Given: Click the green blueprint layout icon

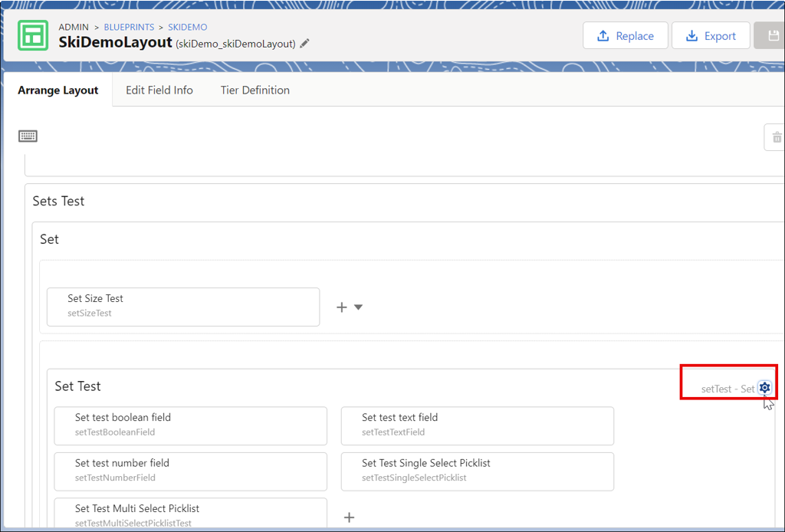Looking at the screenshot, I should coord(33,35).
